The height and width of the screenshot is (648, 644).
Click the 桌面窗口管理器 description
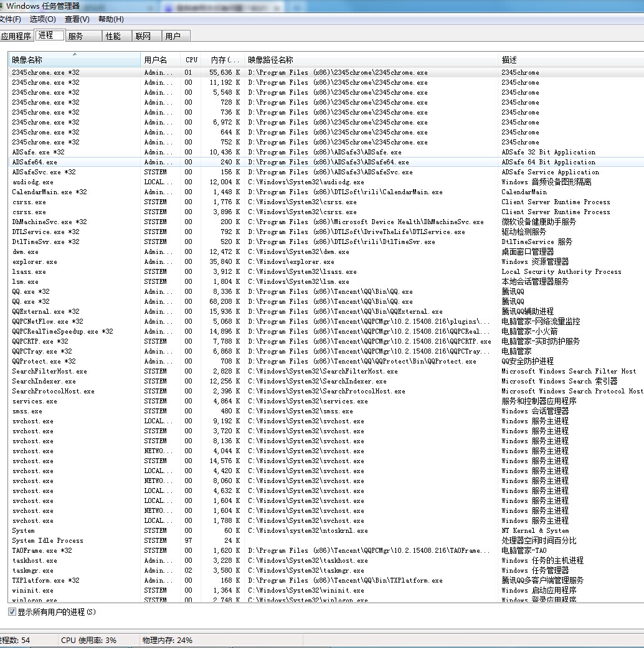[528, 251]
